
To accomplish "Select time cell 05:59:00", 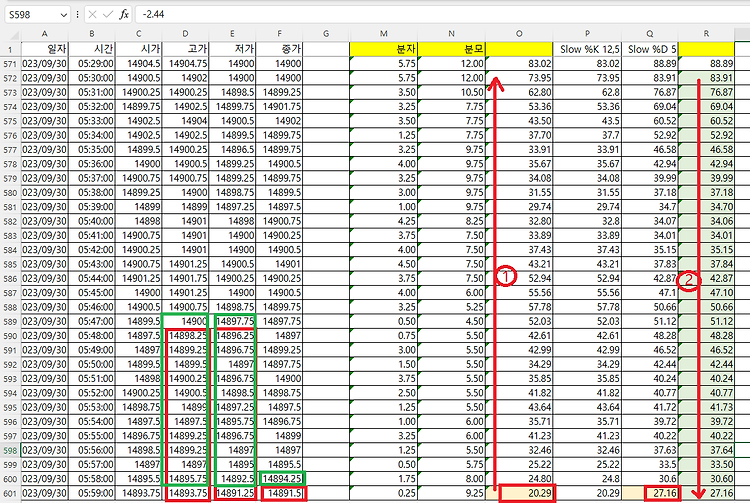I will pos(92,493).
